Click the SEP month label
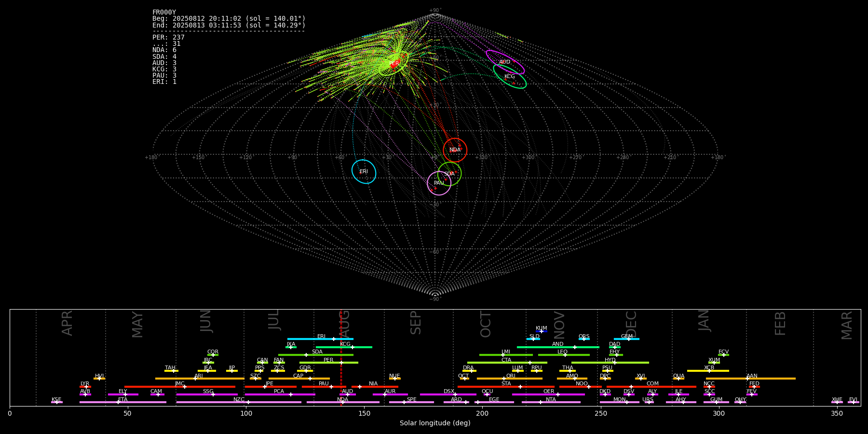The image size is (868, 434). (x=416, y=323)
